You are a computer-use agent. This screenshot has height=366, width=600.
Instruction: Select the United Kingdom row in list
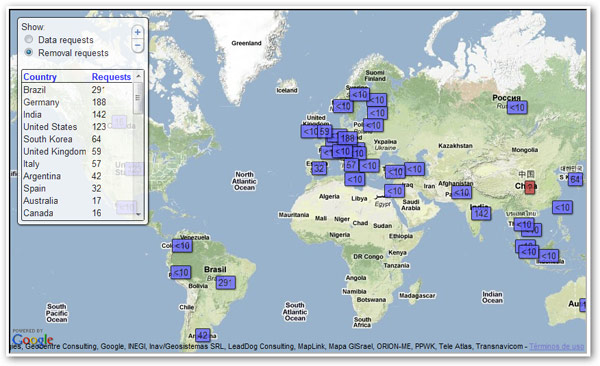tap(78, 151)
